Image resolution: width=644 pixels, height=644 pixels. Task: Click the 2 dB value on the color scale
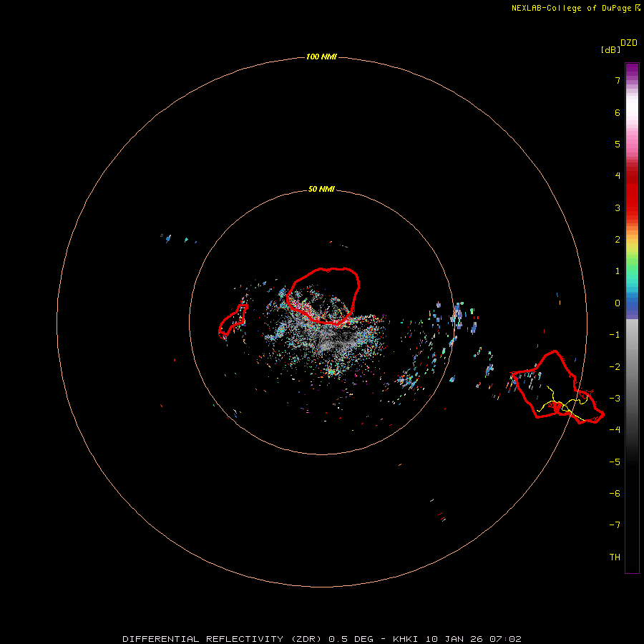(618, 240)
